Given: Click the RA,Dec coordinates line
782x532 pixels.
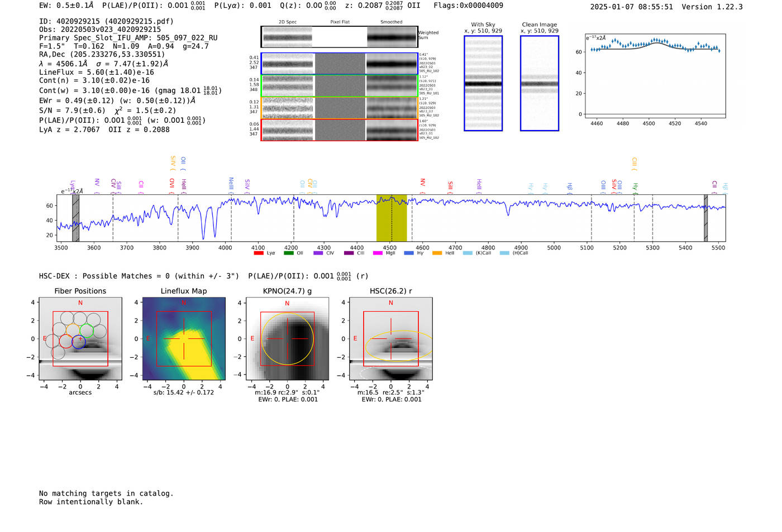Looking at the screenshot, I should click(x=102, y=55).
